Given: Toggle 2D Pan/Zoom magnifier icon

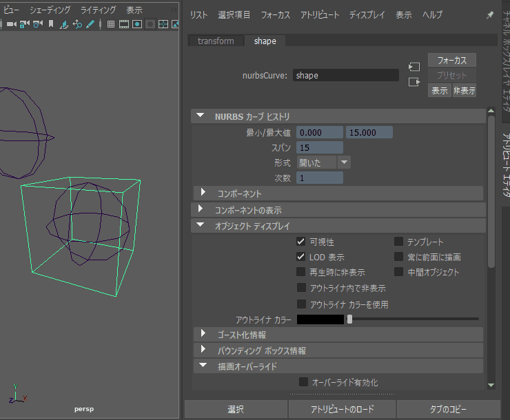Looking at the screenshot, I should [x=77, y=24].
